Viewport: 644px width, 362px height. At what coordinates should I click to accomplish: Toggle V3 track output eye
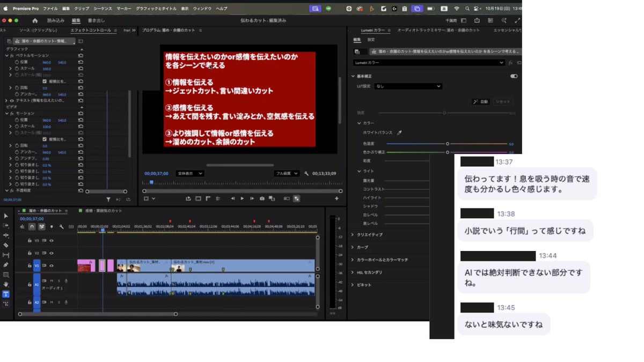click(52, 240)
